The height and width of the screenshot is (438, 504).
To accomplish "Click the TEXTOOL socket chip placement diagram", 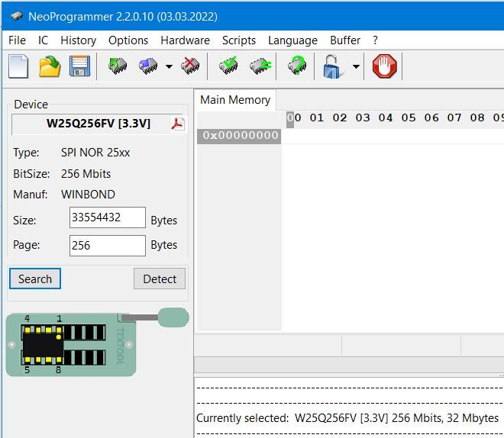I will tap(98, 343).
